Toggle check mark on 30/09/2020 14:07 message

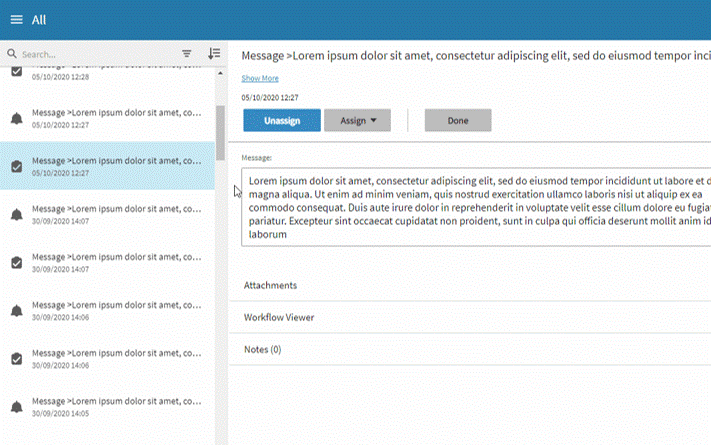point(16,263)
